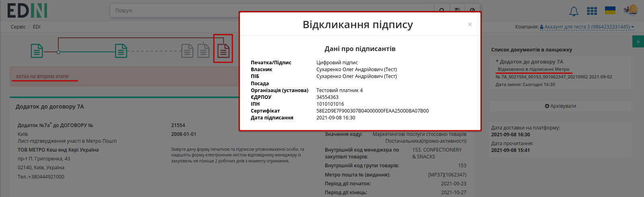Click reading date value 2021-09-08 15:41

click(510, 150)
